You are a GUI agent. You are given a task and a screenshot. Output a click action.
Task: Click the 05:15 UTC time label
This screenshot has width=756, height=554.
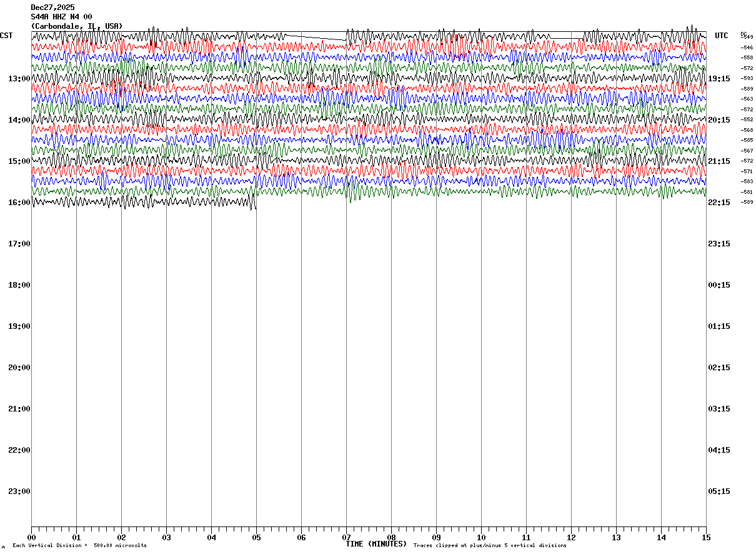(719, 491)
